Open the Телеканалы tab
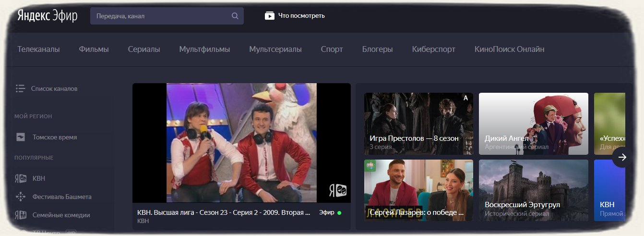The width and height of the screenshot is (644, 236). pos(38,50)
